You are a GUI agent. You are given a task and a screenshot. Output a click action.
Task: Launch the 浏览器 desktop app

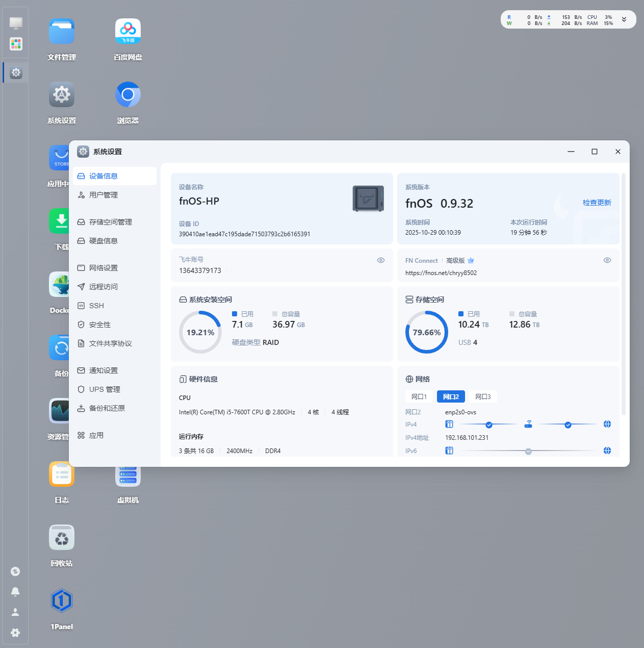pos(128,95)
